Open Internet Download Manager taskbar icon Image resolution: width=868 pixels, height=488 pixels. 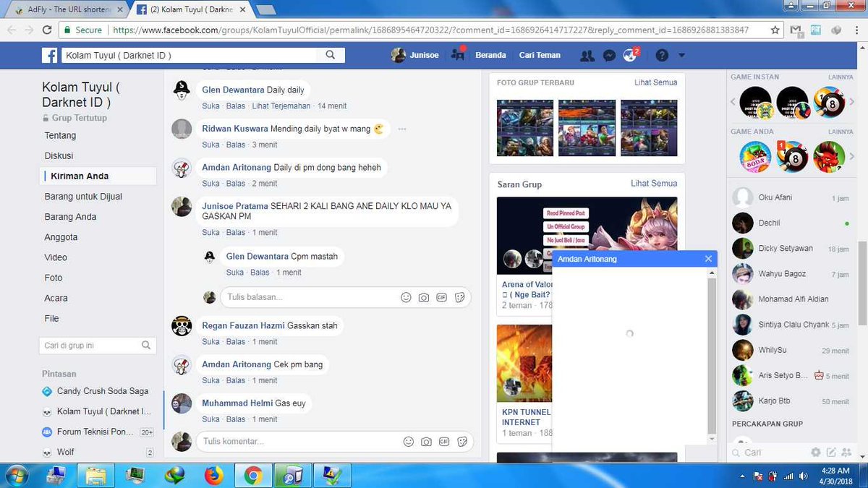(x=174, y=475)
